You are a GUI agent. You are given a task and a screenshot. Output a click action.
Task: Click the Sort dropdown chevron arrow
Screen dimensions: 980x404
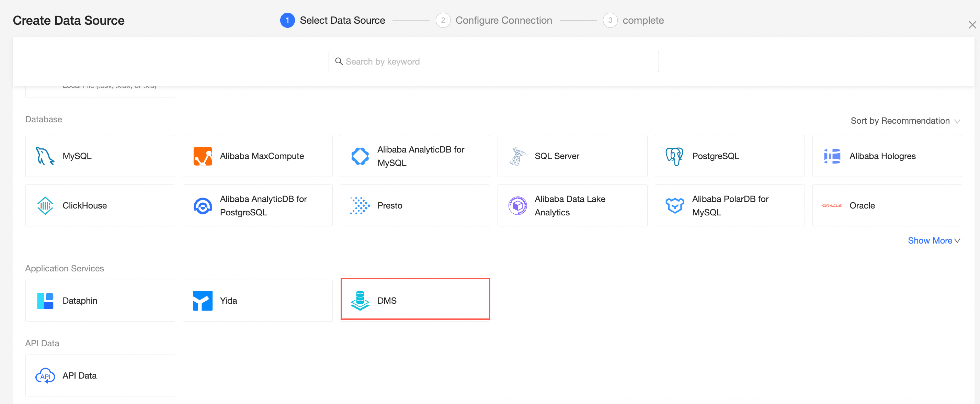click(957, 122)
